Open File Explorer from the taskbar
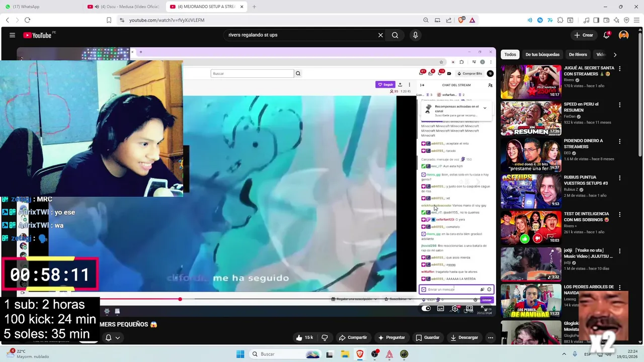 (x=345, y=354)
